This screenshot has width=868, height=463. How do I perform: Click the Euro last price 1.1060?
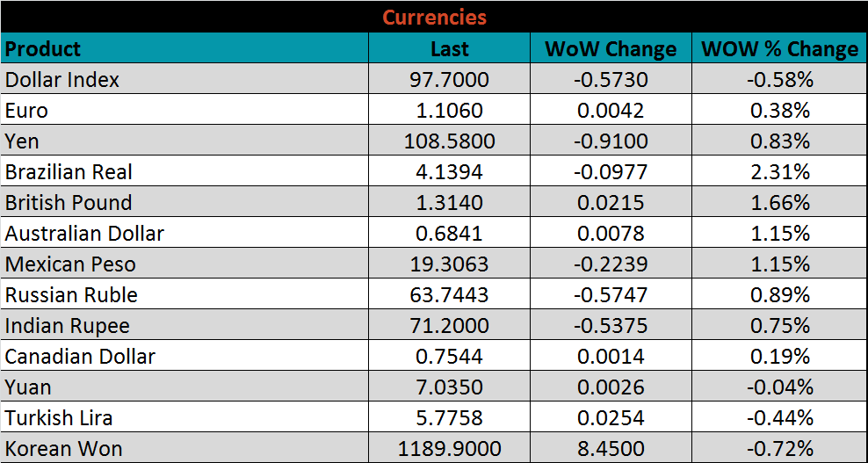click(x=449, y=111)
